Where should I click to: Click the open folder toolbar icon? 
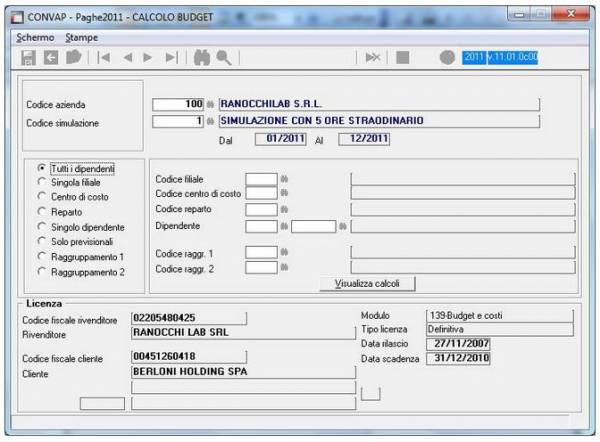(73, 57)
